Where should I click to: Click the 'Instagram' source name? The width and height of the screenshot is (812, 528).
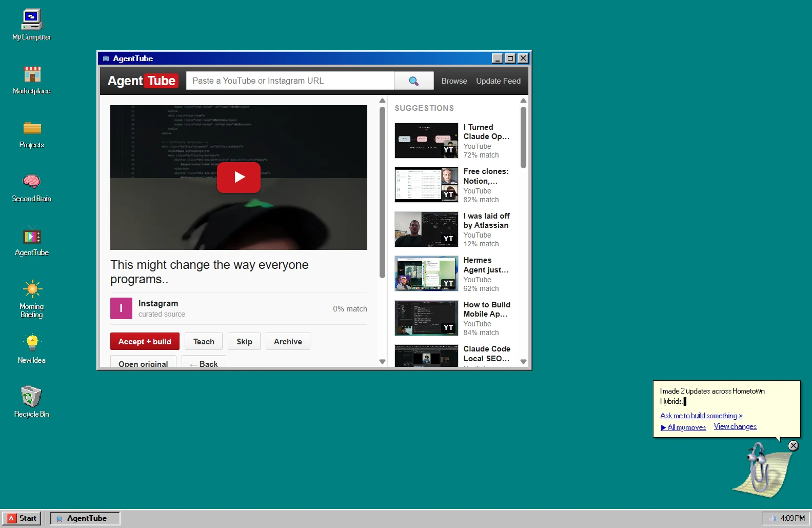[158, 304]
